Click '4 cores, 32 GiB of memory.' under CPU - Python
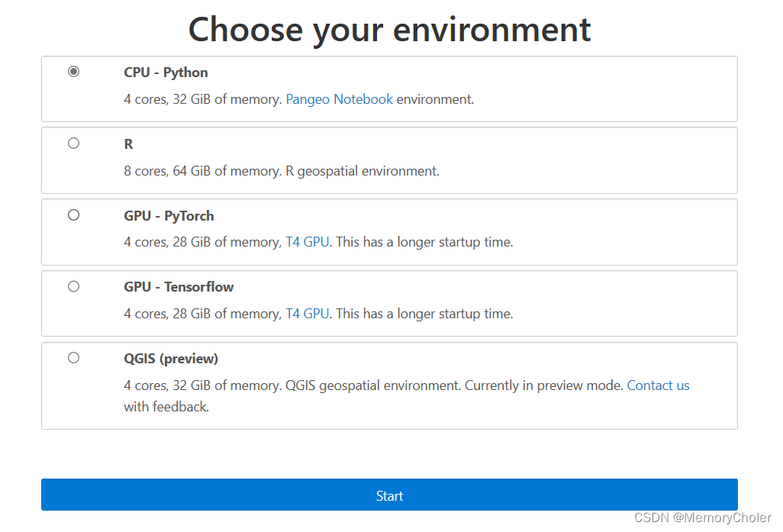Screen dimensions: 783x532 point(203,99)
